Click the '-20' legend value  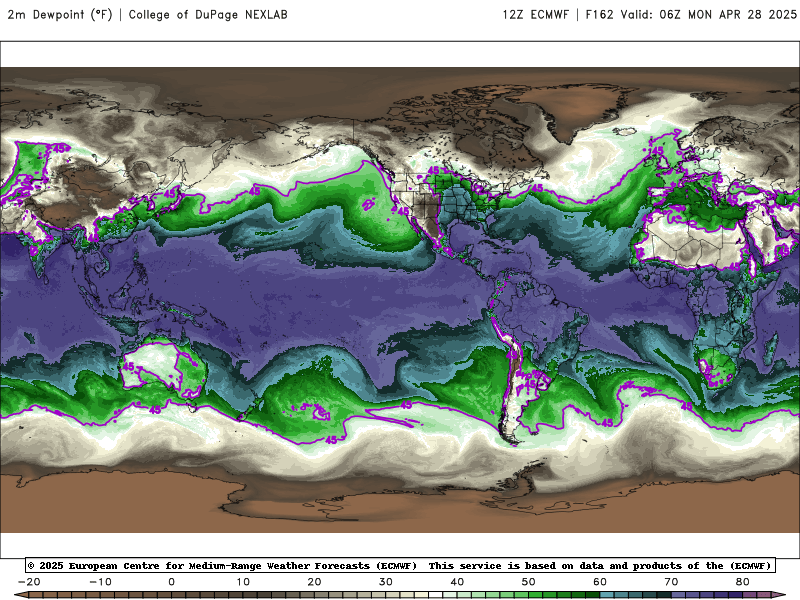point(29,582)
